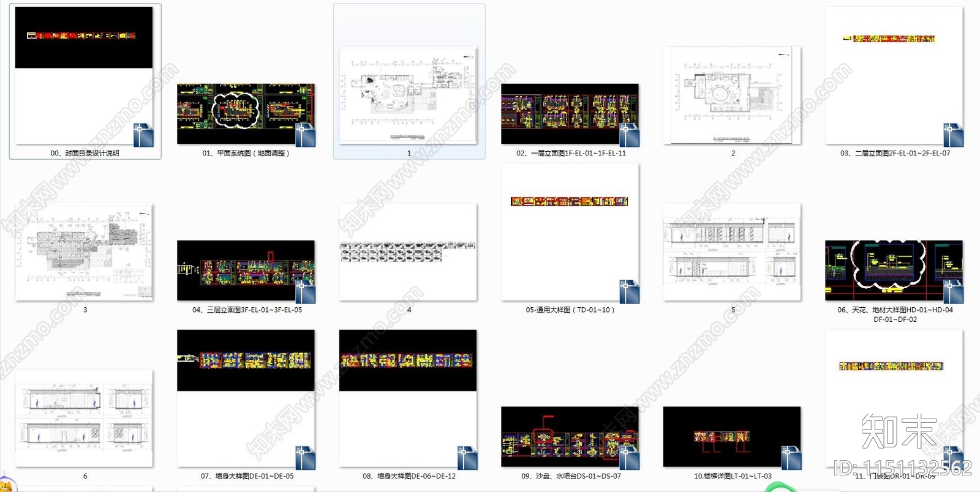Select the elevation image thumbnail named 6
Viewport: 980px width, 492px height.
coord(84,418)
